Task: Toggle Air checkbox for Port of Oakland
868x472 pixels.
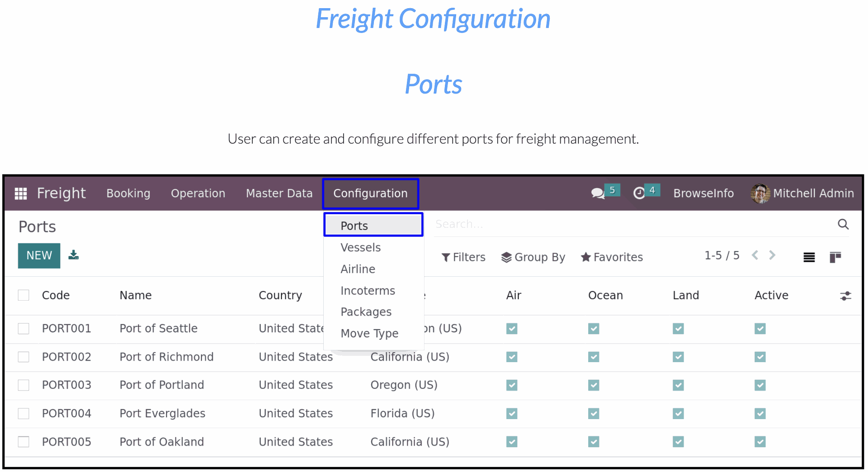Action: [512, 442]
